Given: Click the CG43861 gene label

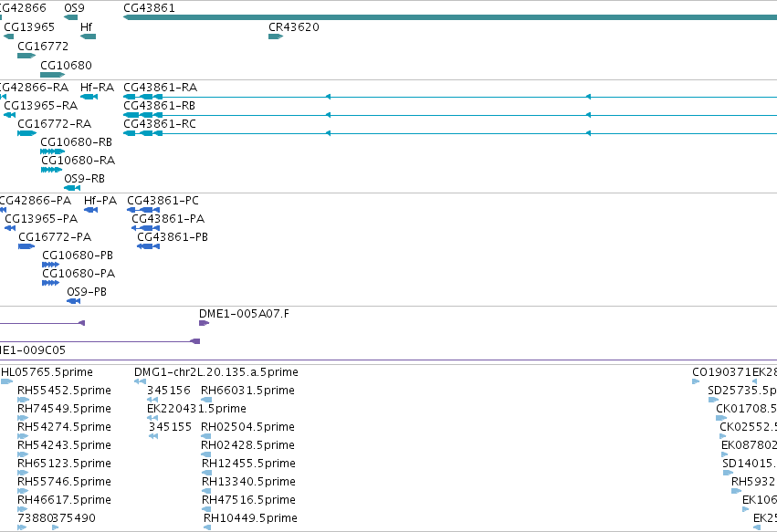Looking at the screenshot, I should click(x=149, y=8).
